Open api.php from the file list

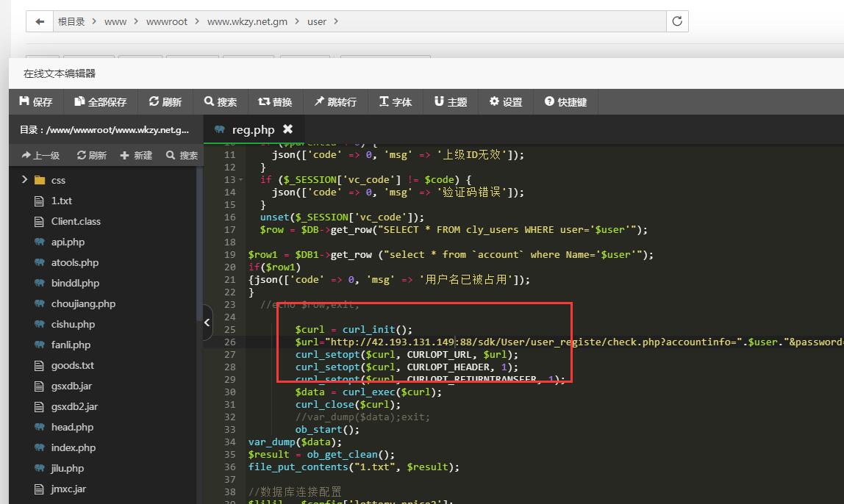[68, 242]
